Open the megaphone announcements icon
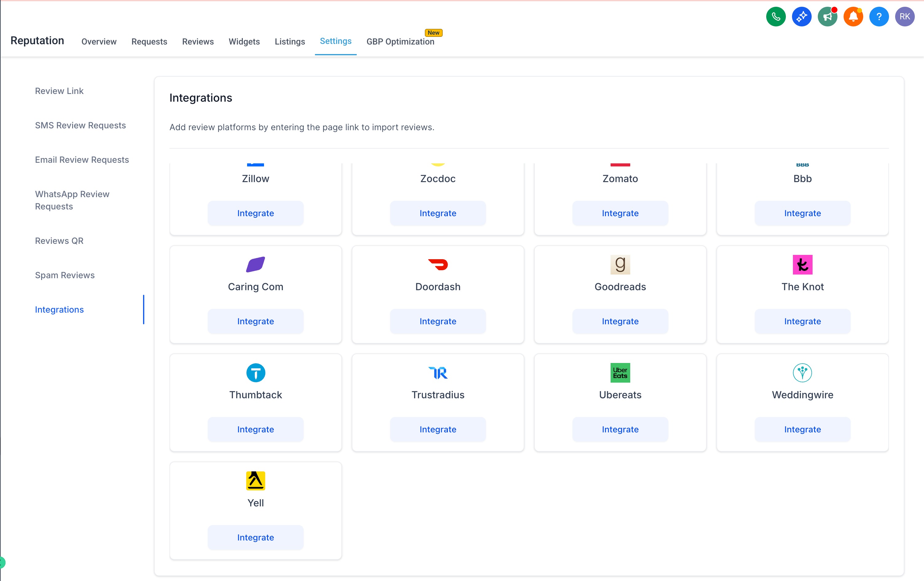Image resolution: width=924 pixels, height=581 pixels. pyautogui.click(x=827, y=17)
